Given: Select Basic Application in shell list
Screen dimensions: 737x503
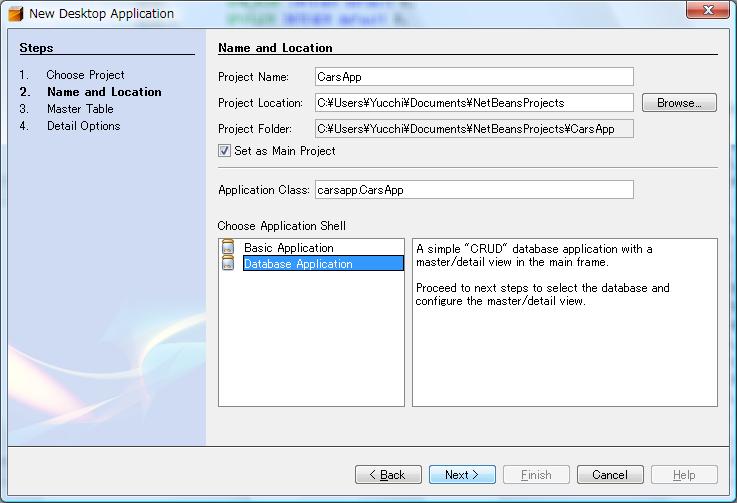Looking at the screenshot, I should [289, 248].
